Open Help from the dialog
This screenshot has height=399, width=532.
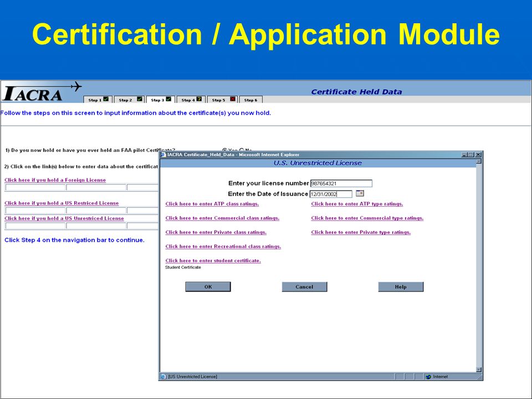(401, 287)
